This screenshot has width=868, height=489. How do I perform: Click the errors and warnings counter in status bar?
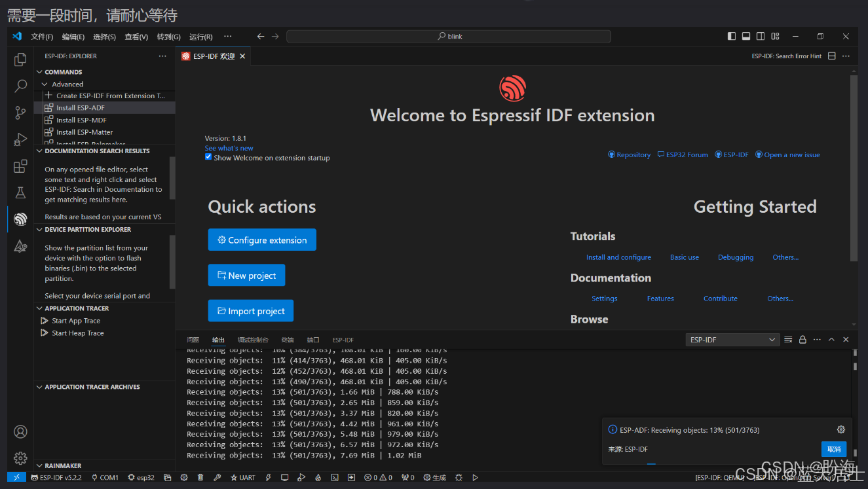pyautogui.click(x=379, y=477)
